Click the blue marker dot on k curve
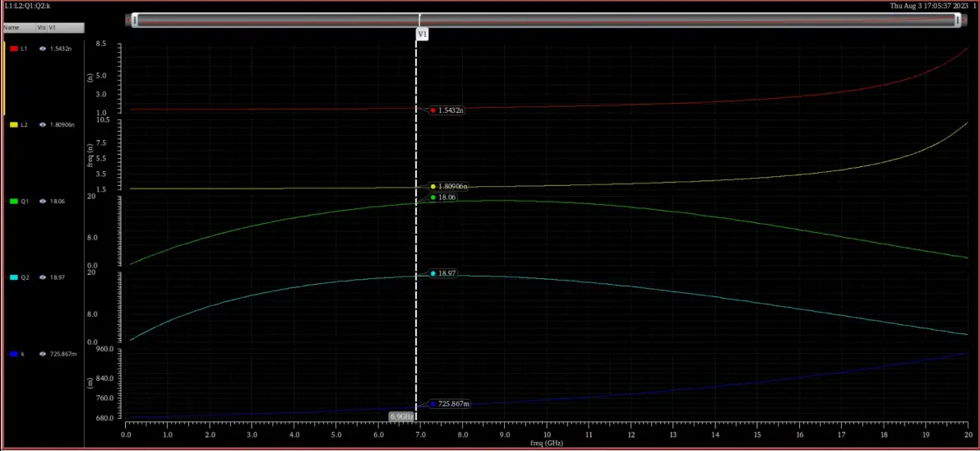This screenshot has height=451, width=980. point(432,404)
